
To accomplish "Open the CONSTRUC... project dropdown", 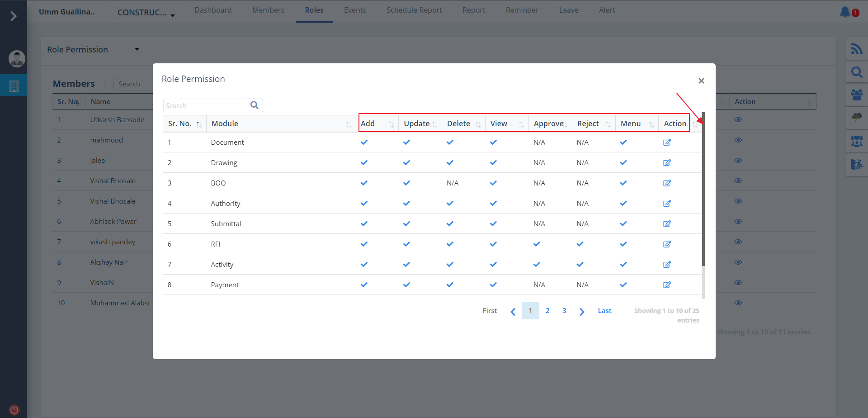I will pyautogui.click(x=146, y=13).
